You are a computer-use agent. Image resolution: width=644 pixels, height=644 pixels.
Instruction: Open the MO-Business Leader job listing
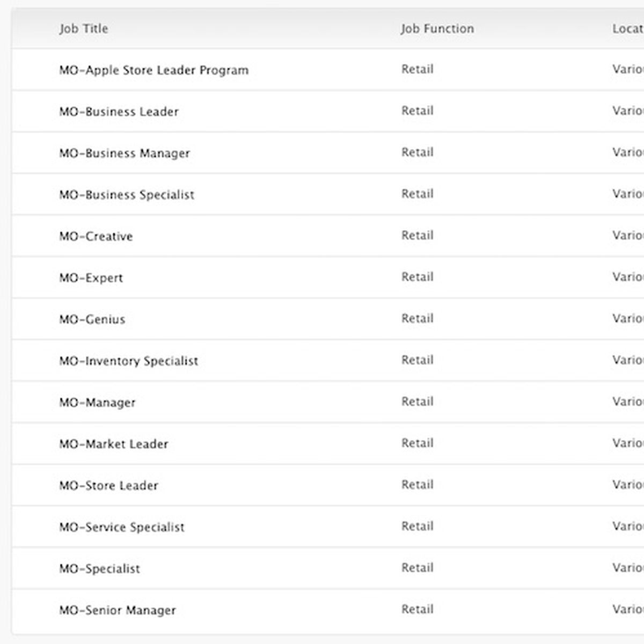tap(119, 112)
